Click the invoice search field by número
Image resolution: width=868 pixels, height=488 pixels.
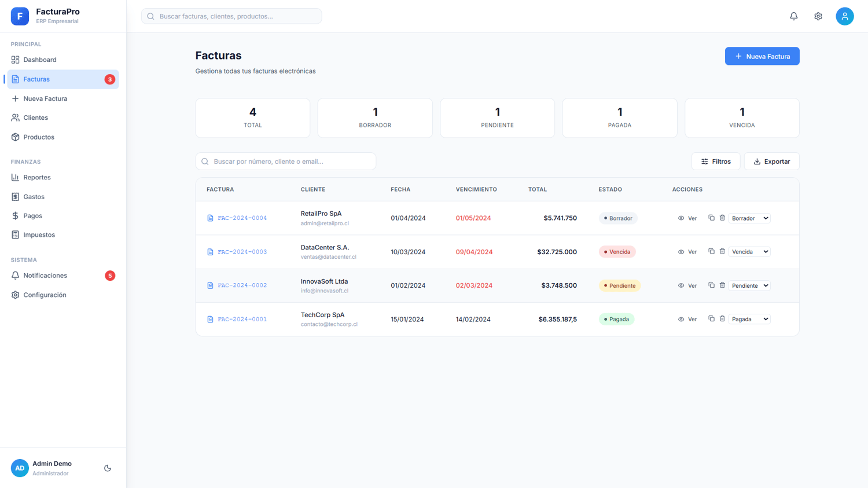click(x=286, y=162)
